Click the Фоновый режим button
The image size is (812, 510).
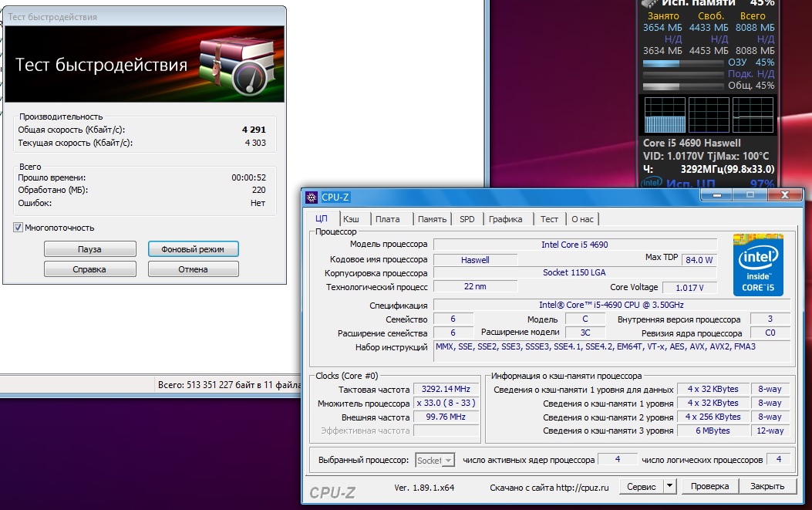193,249
